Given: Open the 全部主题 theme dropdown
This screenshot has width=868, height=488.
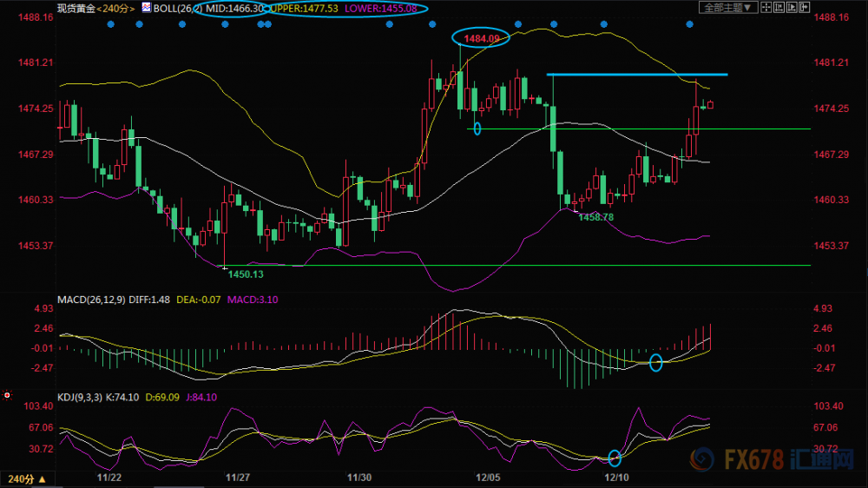Looking at the screenshot, I should [727, 7].
